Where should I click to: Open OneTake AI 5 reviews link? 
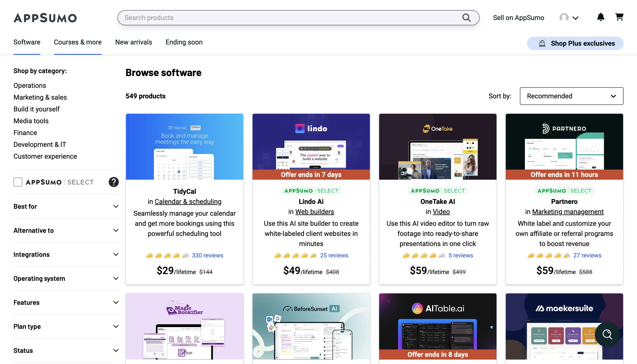pos(461,255)
